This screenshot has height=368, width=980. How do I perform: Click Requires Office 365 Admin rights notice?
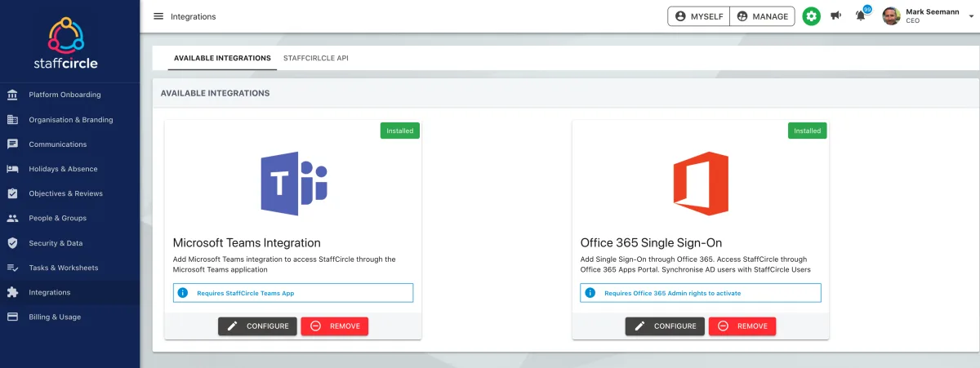[701, 293]
